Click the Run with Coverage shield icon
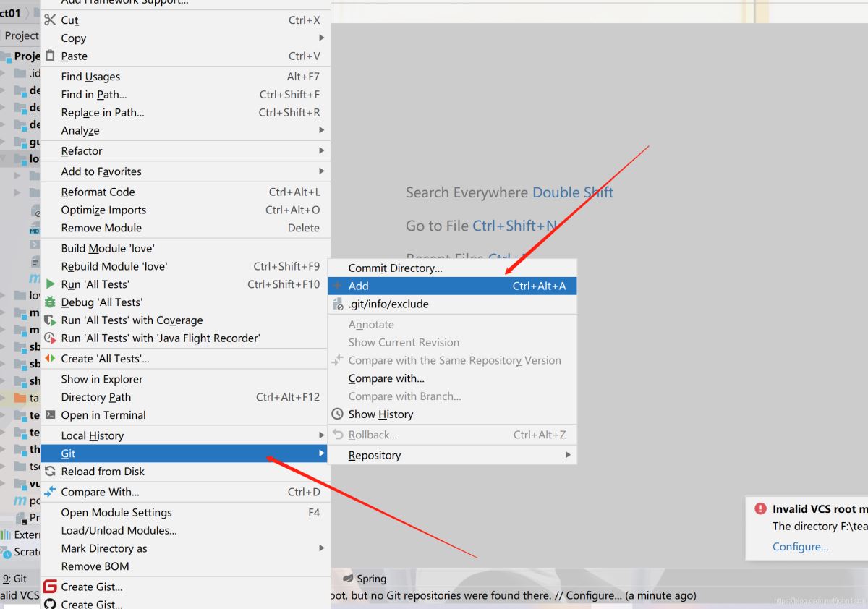This screenshot has width=868, height=609. 50,320
